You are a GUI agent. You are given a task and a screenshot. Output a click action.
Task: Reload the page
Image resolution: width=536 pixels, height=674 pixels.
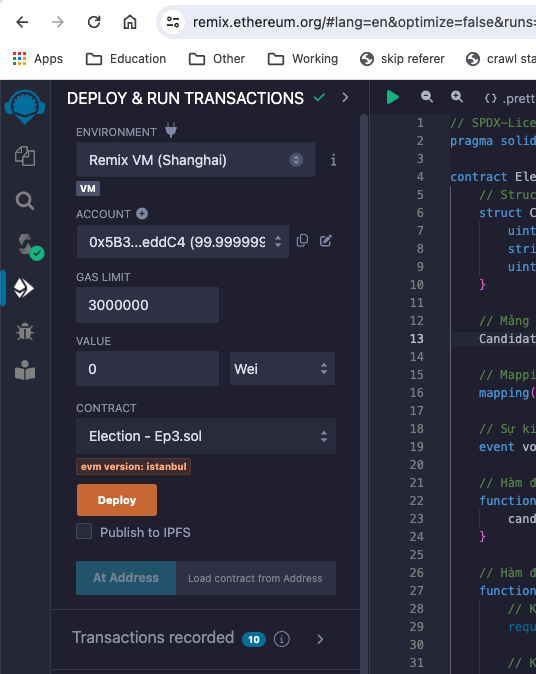click(x=94, y=22)
